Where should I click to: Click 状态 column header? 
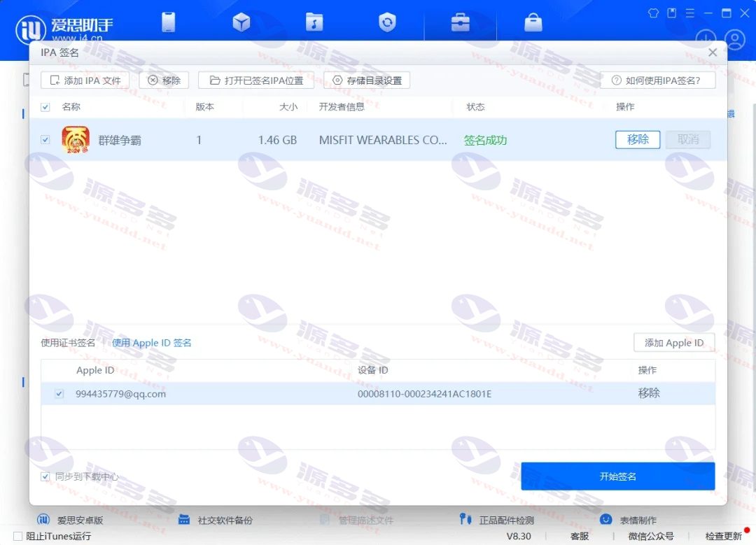[475, 107]
